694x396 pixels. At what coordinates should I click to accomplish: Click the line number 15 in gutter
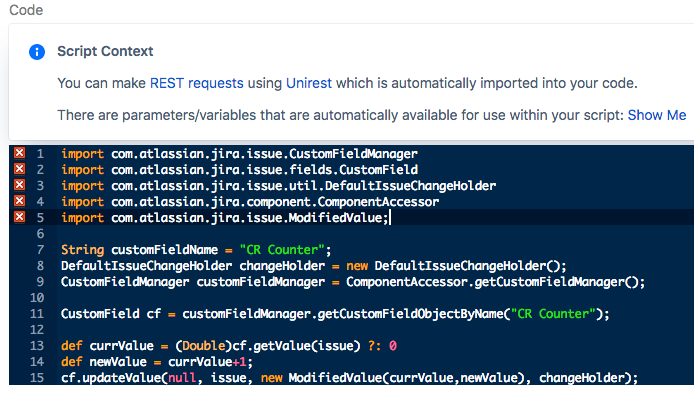click(x=37, y=377)
